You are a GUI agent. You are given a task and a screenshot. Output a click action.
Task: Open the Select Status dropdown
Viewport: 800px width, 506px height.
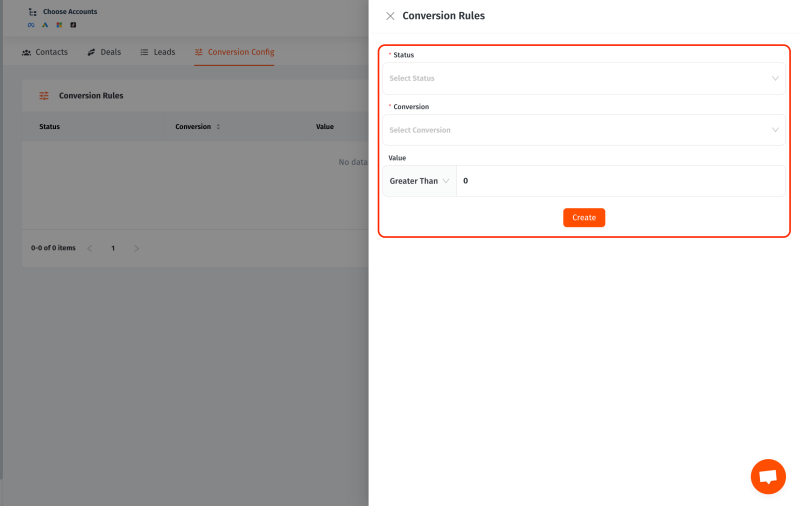point(584,78)
